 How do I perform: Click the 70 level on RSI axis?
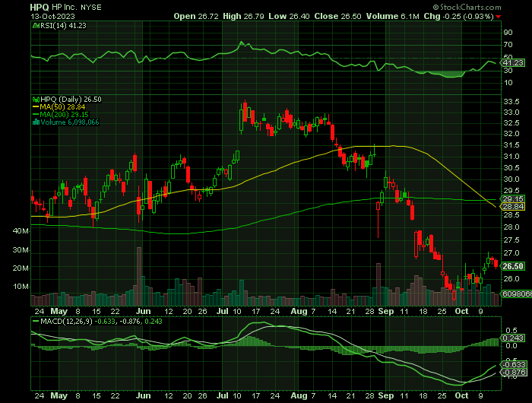508,45
